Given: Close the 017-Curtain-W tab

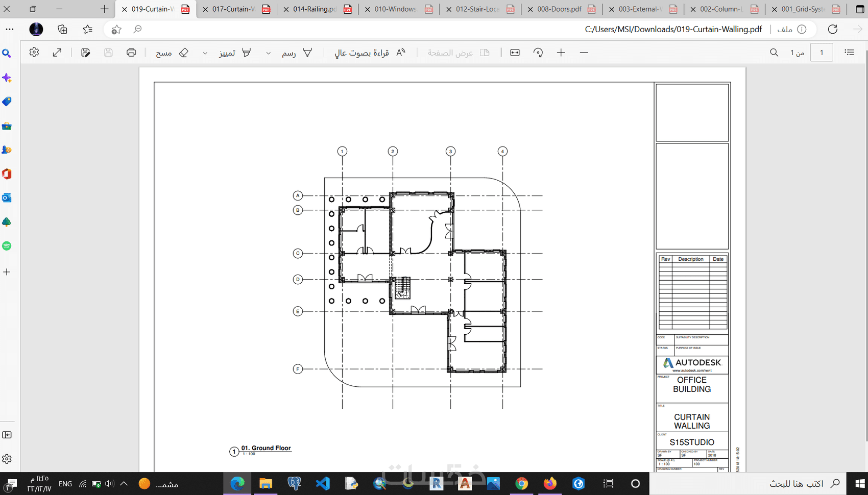Looking at the screenshot, I should pyautogui.click(x=205, y=9).
